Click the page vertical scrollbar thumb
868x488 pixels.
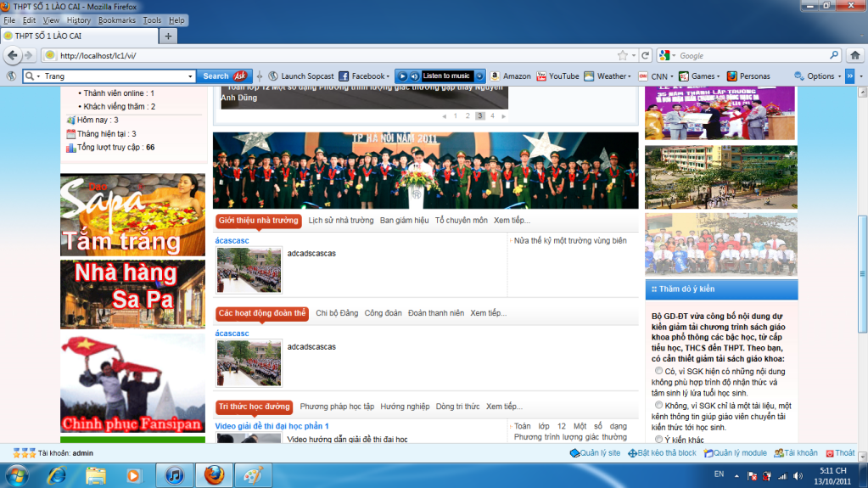862,274
